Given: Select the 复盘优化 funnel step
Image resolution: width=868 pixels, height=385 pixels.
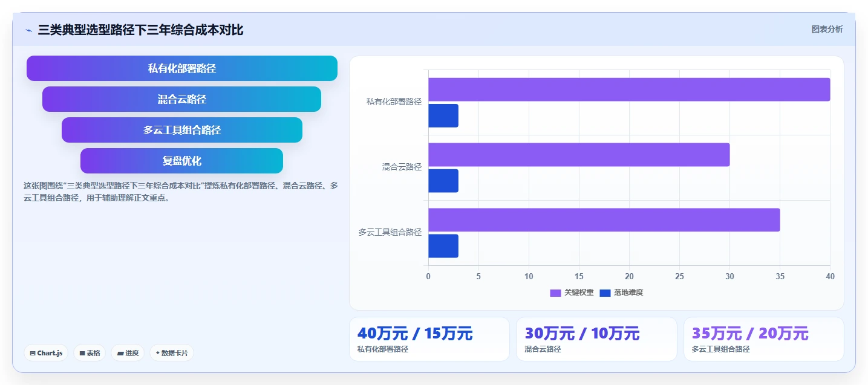Looking at the screenshot, I should [181, 161].
